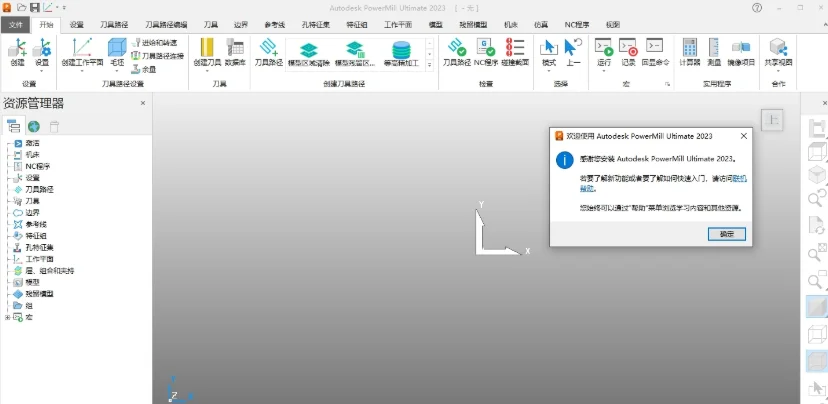Open 刀具路径连接 toolpath connections
Viewport: 828px width, 404px height.
tap(157, 55)
